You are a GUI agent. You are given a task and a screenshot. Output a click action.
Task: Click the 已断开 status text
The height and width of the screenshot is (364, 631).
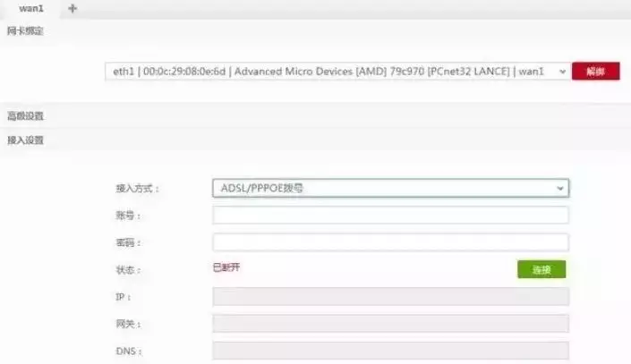point(226,267)
